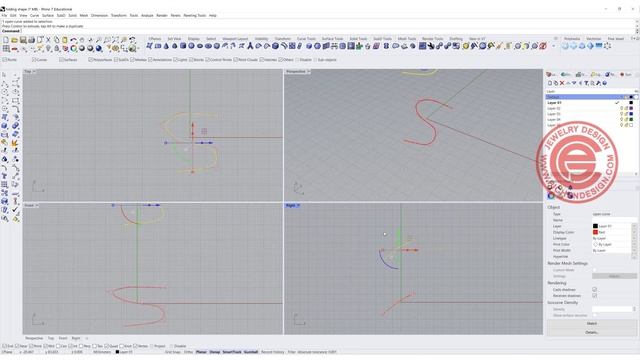Select the Layer 01 row in layers list
Screen dimensions: 640x360
tap(591, 103)
